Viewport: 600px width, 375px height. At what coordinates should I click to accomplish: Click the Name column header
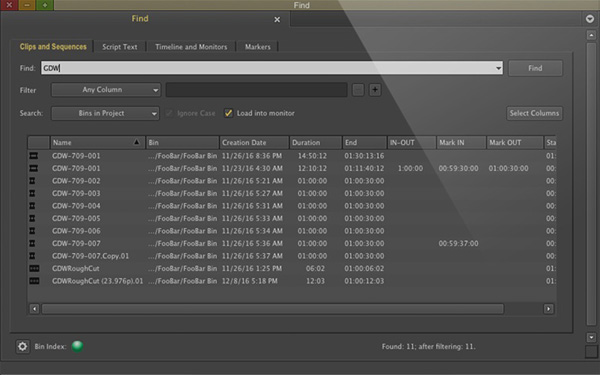click(98, 142)
